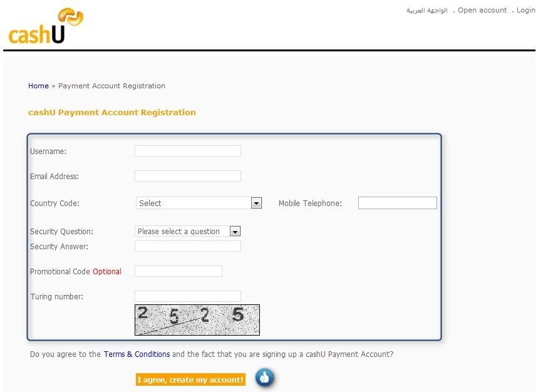This screenshot has width=538, height=392.
Task: Focus the Promotional Code input field
Action: pyautogui.click(x=178, y=271)
